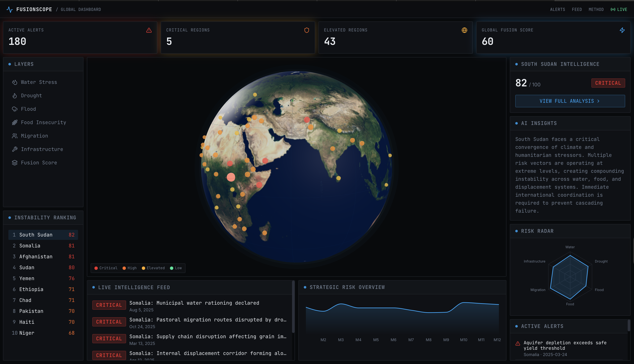Click the Fusion Score layers icon
The width and height of the screenshot is (634, 364).
15,163
